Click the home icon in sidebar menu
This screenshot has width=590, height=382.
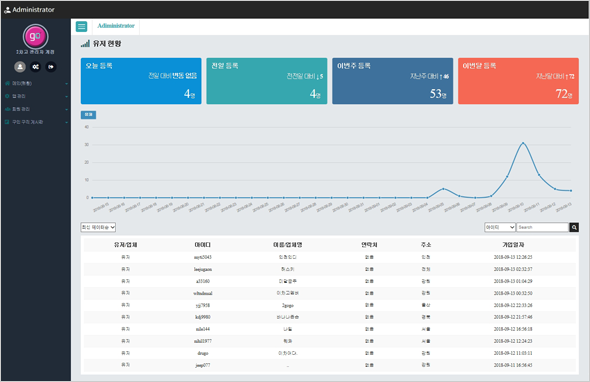tap(7, 83)
